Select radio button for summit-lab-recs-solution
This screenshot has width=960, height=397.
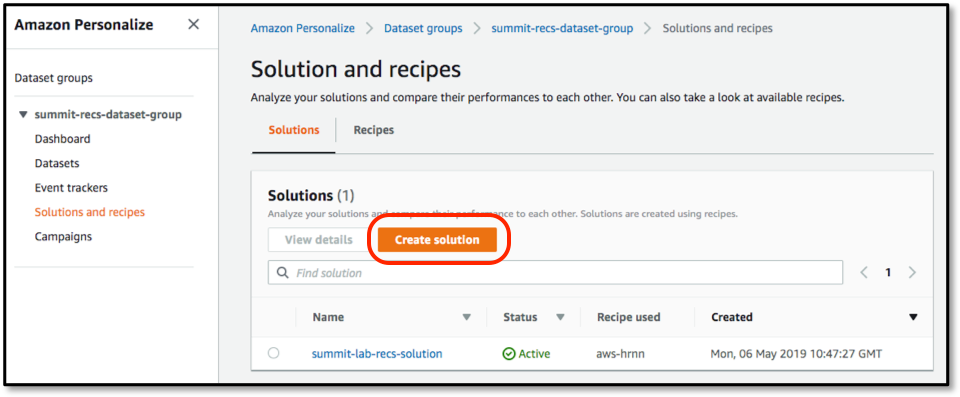pyautogui.click(x=274, y=353)
